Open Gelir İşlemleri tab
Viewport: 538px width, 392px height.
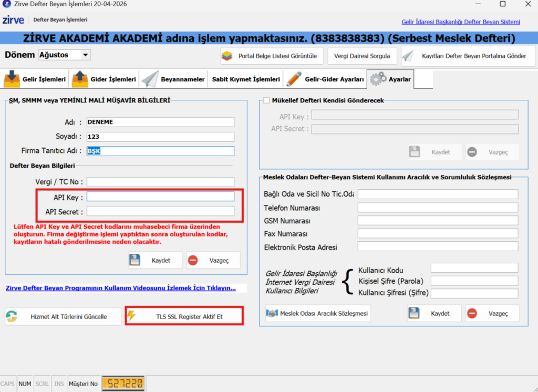pyautogui.click(x=35, y=79)
